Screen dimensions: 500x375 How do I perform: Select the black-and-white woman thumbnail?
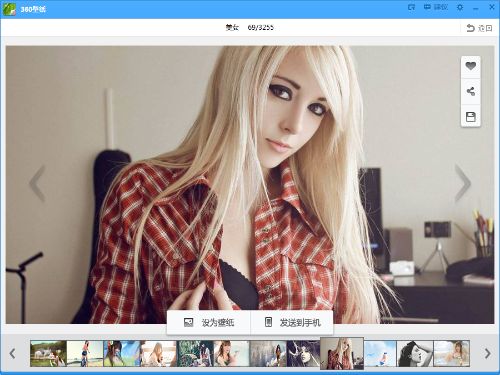[415, 353]
